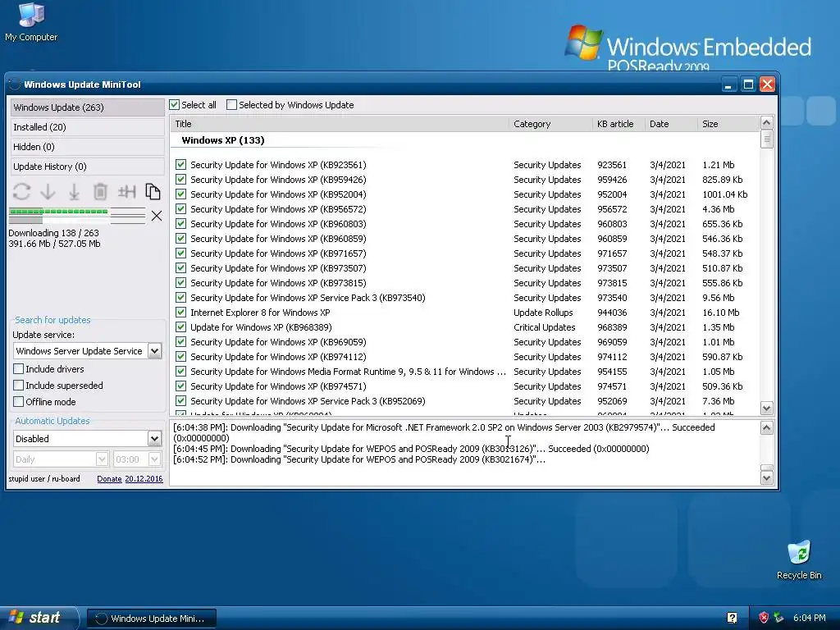Open the Daily schedule dropdown
This screenshot has height=630, width=840.
(x=102, y=459)
